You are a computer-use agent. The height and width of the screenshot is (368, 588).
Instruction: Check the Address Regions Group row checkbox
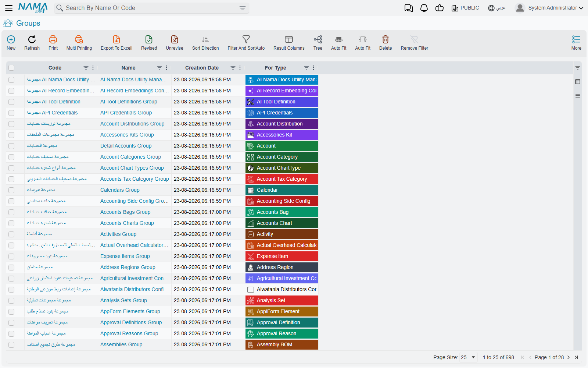pyautogui.click(x=11, y=268)
